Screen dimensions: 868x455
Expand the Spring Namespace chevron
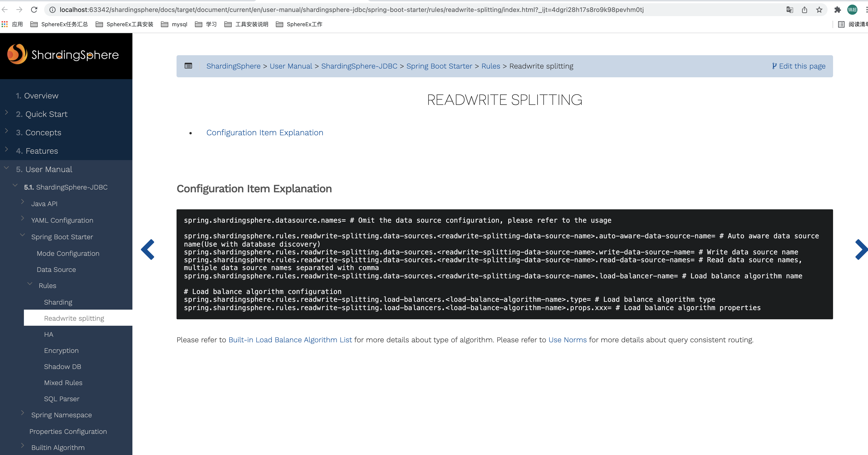pyautogui.click(x=23, y=413)
